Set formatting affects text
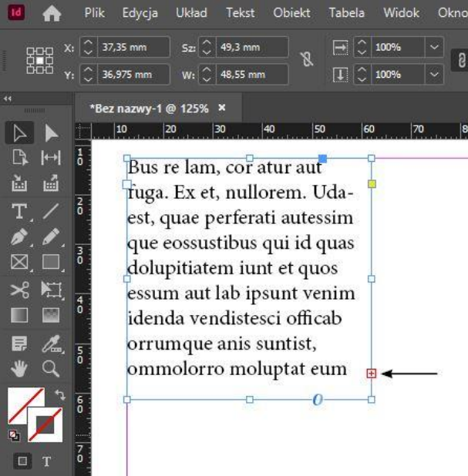 pyautogui.click(x=46, y=461)
